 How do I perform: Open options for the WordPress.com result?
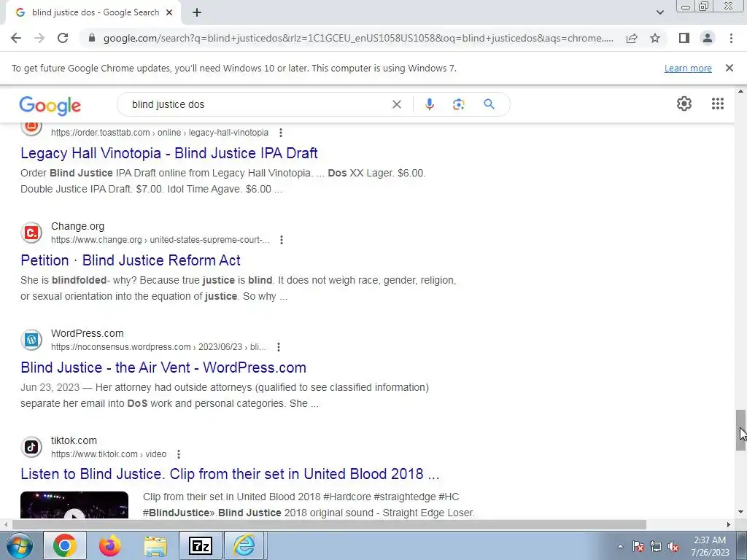tap(279, 346)
